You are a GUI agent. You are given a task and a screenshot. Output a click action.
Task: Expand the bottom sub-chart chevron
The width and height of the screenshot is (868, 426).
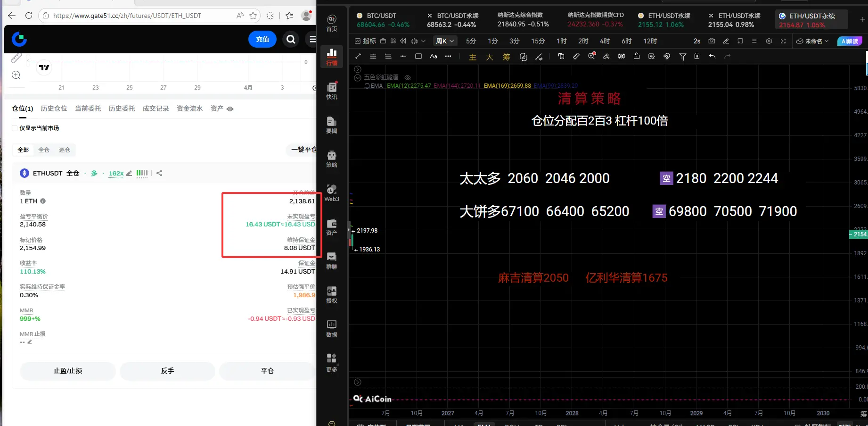pos(358,382)
